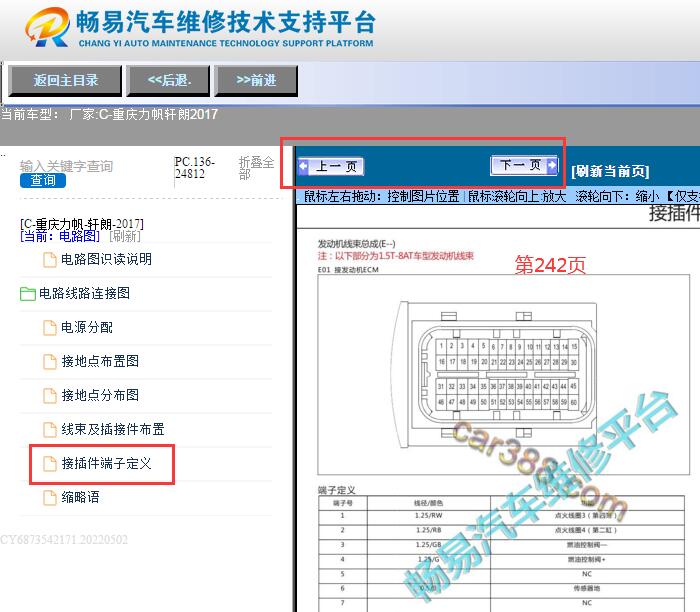Open the 线束及插接件布置 tree item

112,429
